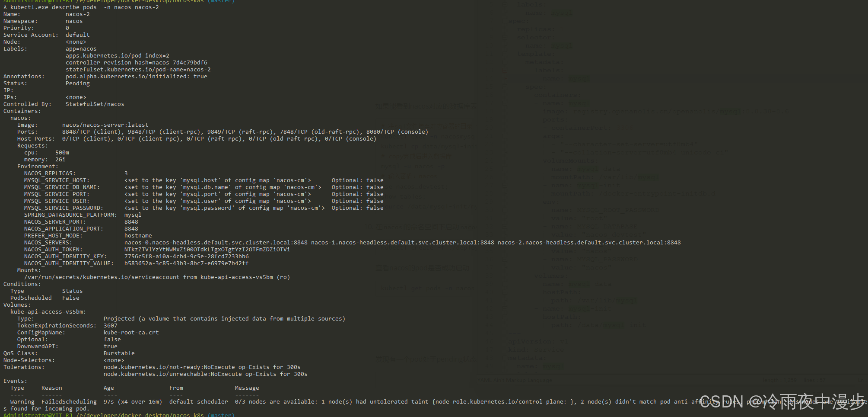
Task: Select the 'Node-Selectors:' label
Action: pyautogui.click(x=29, y=360)
